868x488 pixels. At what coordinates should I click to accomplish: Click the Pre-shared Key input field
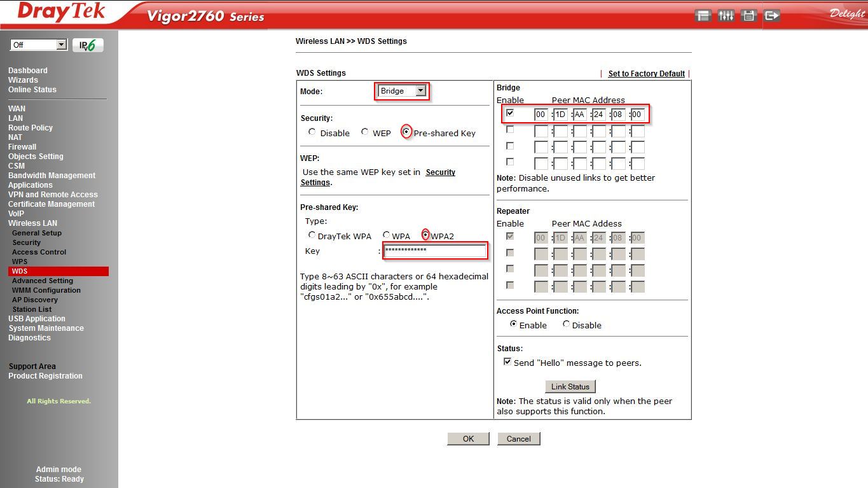tap(435, 251)
